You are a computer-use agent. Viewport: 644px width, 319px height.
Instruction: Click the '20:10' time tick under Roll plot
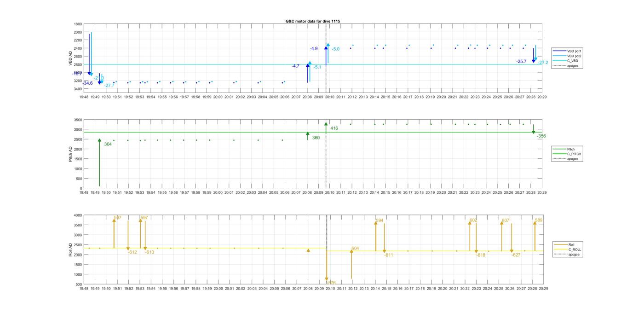coord(330,289)
